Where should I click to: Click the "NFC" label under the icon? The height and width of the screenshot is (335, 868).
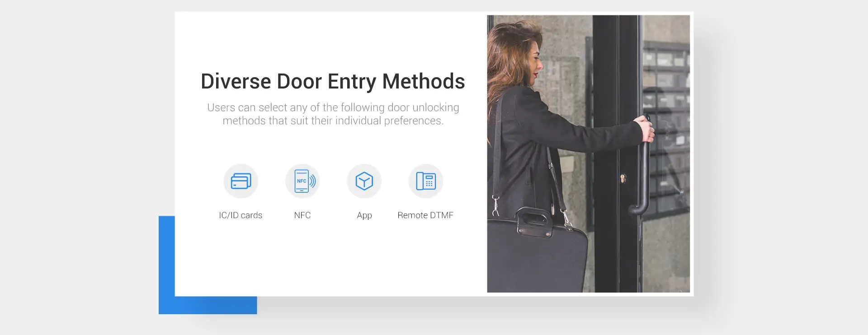coord(302,215)
